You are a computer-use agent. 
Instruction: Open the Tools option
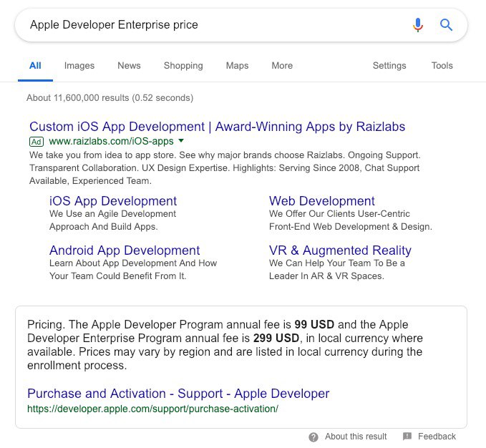tap(442, 66)
